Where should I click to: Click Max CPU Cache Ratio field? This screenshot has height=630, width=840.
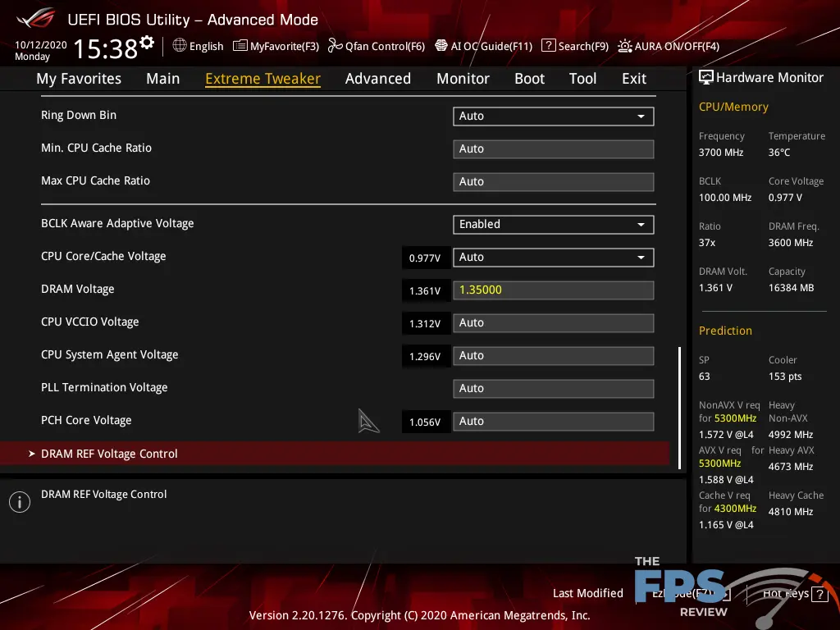coord(554,181)
